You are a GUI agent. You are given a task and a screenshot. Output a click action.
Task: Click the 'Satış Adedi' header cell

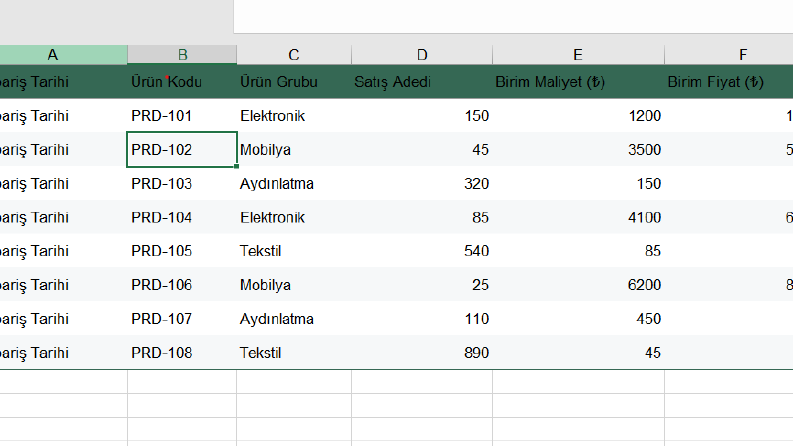pos(422,81)
